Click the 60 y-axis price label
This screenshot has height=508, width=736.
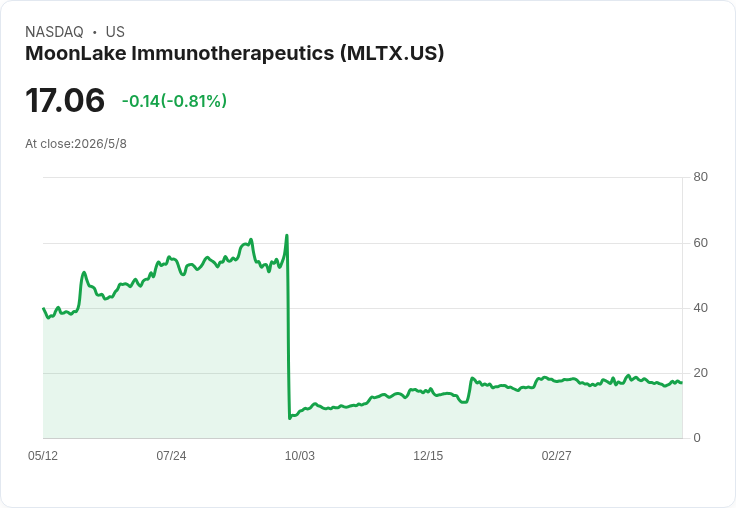(700, 243)
